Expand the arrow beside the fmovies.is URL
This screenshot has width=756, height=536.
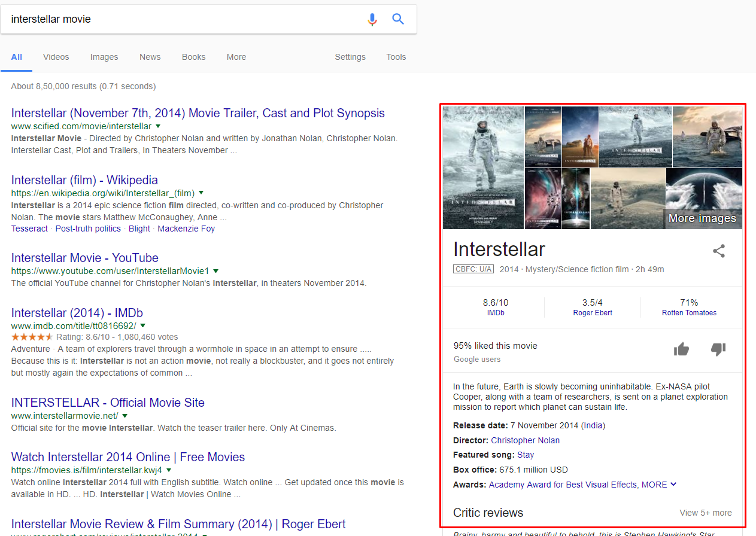[169, 470]
